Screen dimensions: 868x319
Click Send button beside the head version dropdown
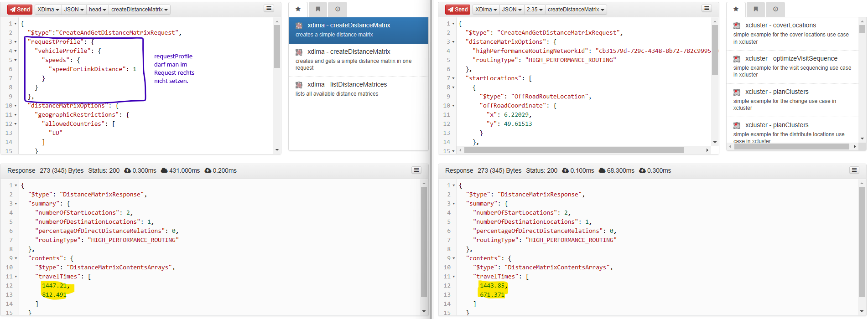20,10
